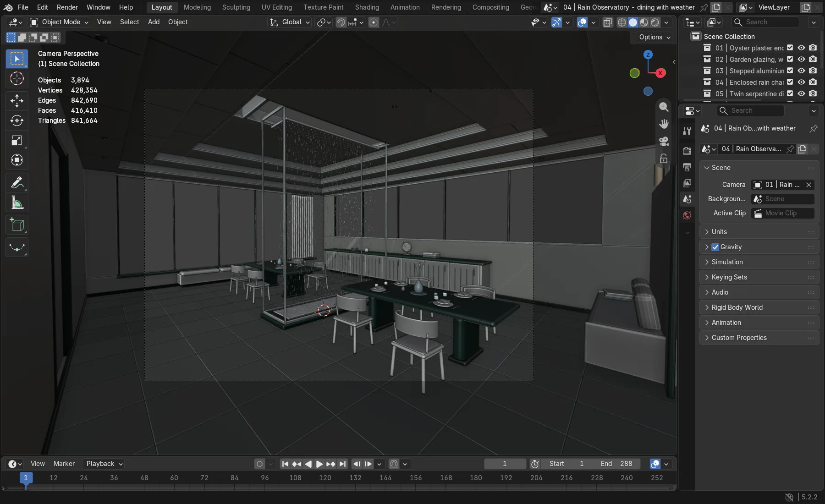
Task: Toggle the Gravity checkbox
Action: click(x=715, y=247)
